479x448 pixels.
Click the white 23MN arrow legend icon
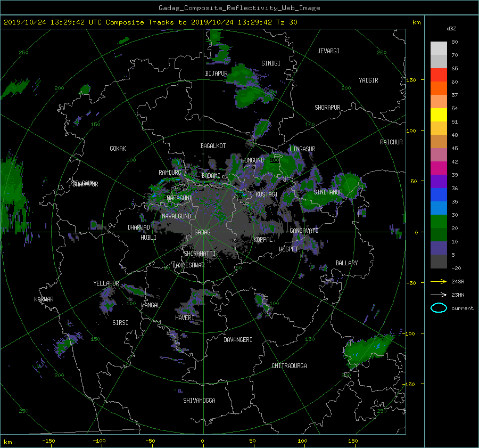tap(439, 295)
